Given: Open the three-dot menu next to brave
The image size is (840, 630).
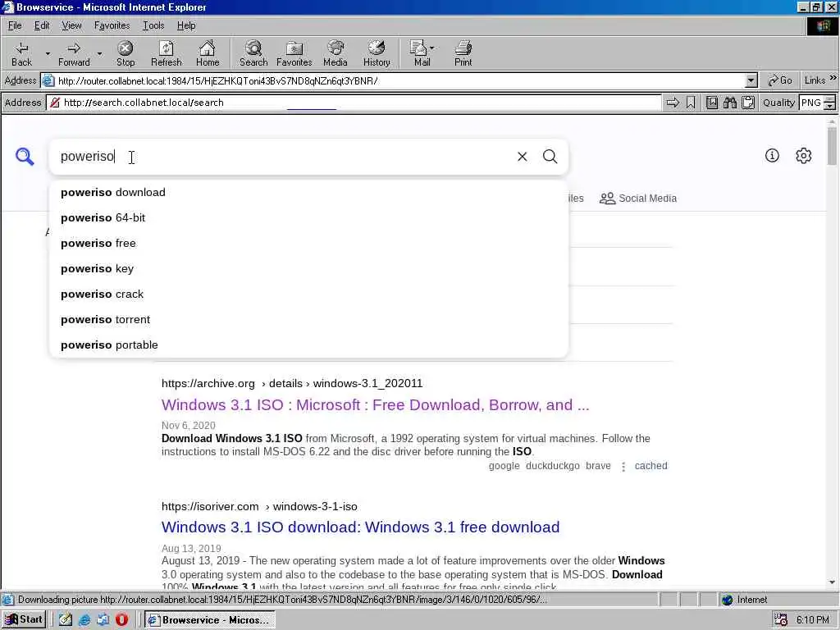Looking at the screenshot, I should 623,467.
